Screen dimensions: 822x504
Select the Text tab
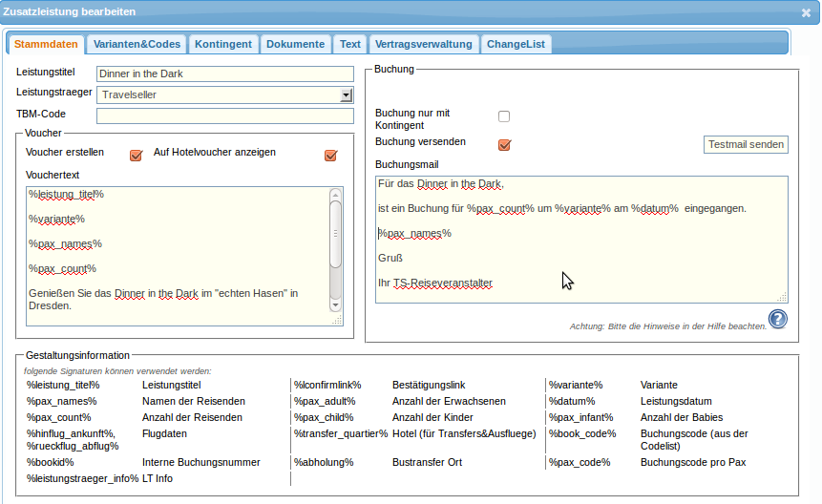pos(350,44)
